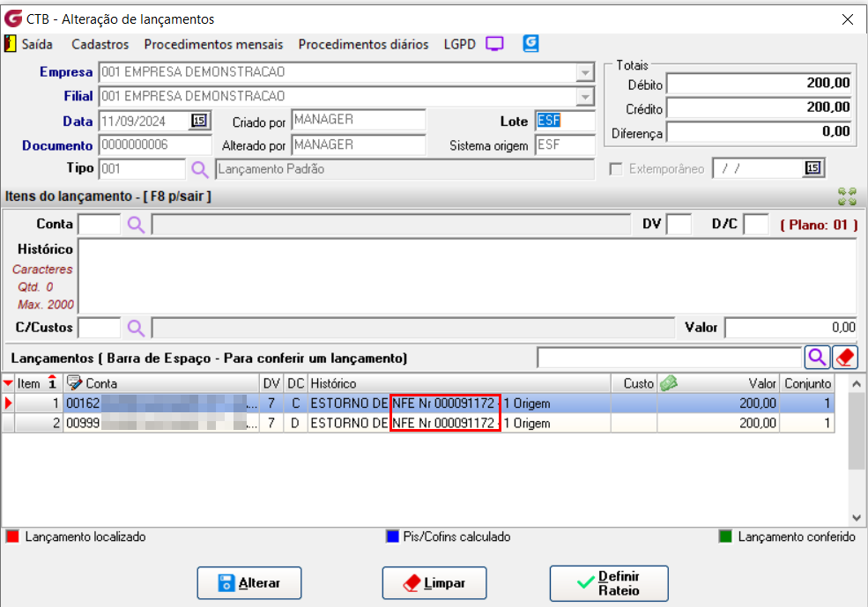Screen dimensions: 868x607
Task: Click the Tipo search magnifier icon
Action: [200, 169]
